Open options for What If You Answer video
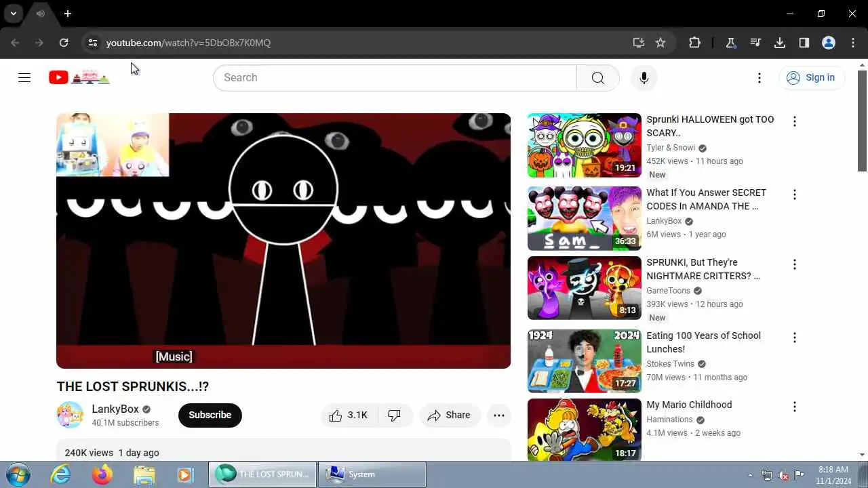The width and height of the screenshot is (868, 488). click(795, 195)
